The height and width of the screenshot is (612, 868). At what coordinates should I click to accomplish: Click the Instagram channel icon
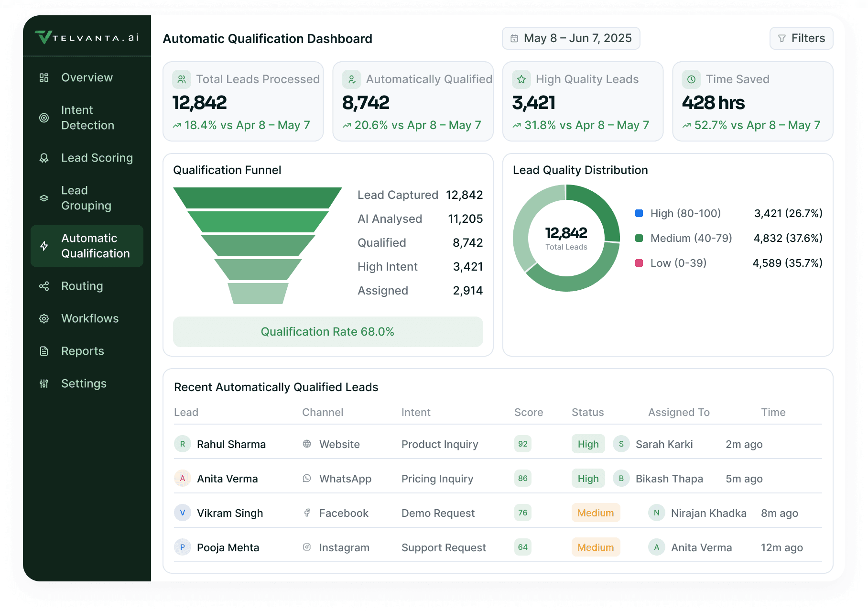(307, 547)
